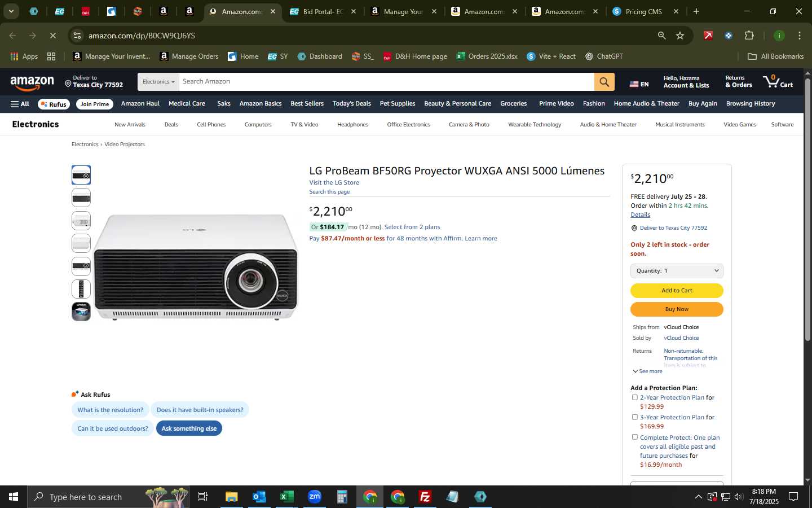Open the Electronics search category dropdown
The height and width of the screenshot is (508, 812).
point(158,82)
